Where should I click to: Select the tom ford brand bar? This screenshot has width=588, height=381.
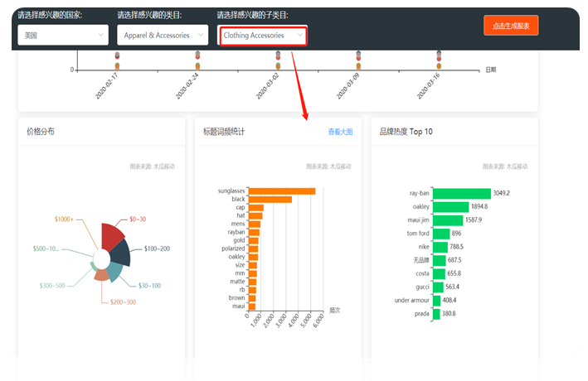(x=441, y=234)
